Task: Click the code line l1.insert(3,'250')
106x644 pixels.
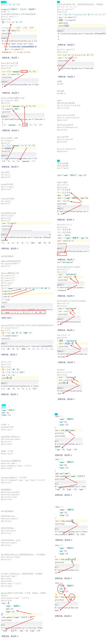Action: [x=11, y=109]
